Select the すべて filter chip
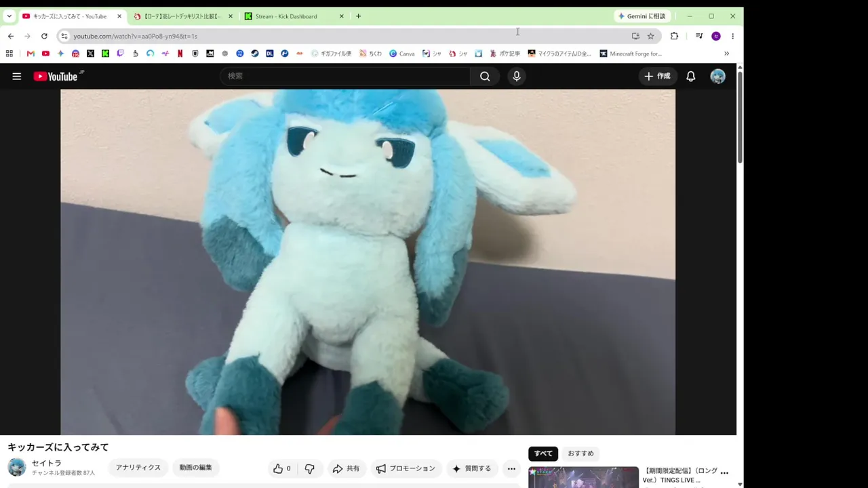 click(543, 453)
